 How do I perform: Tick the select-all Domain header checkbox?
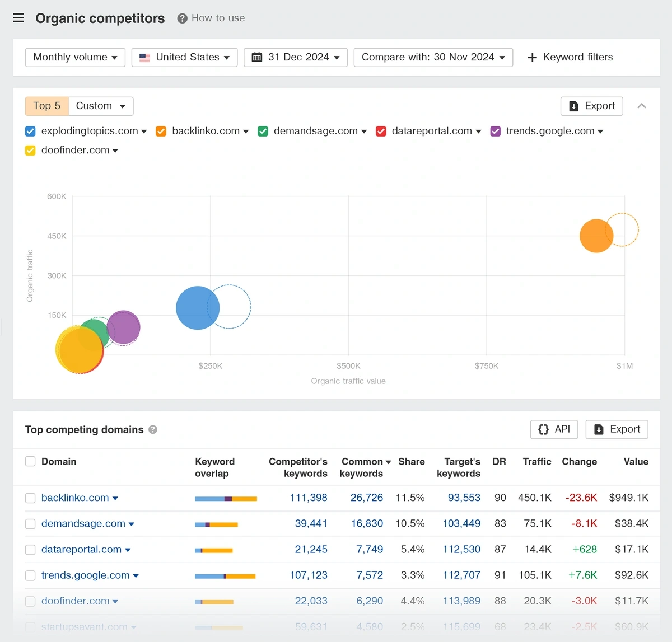(x=30, y=461)
